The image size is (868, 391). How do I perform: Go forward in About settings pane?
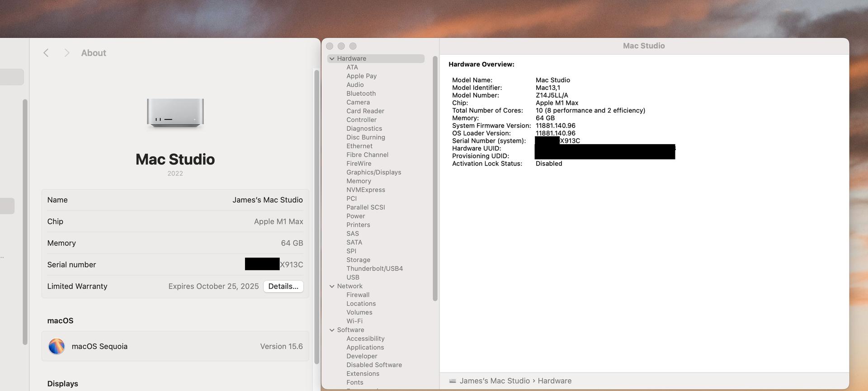point(66,53)
